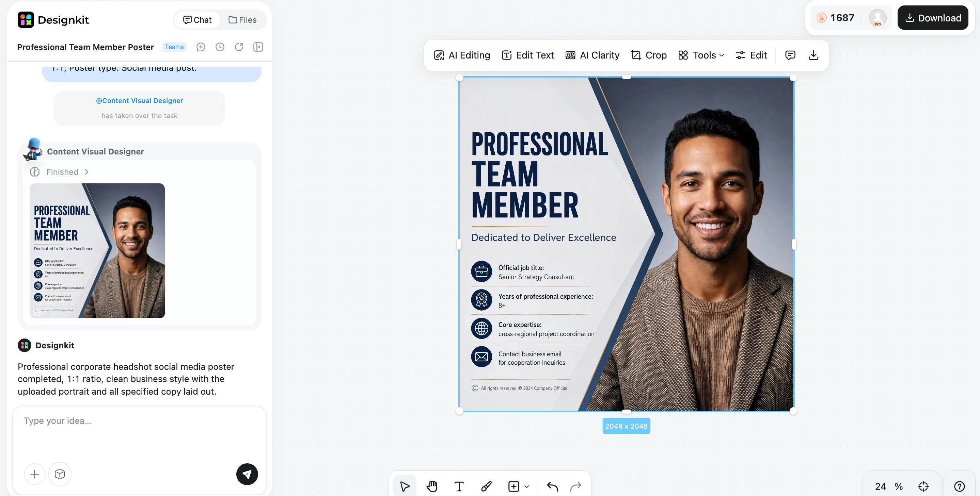Click the 2048 x 2048 size label
This screenshot has width=980, height=496.
coord(626,426)
